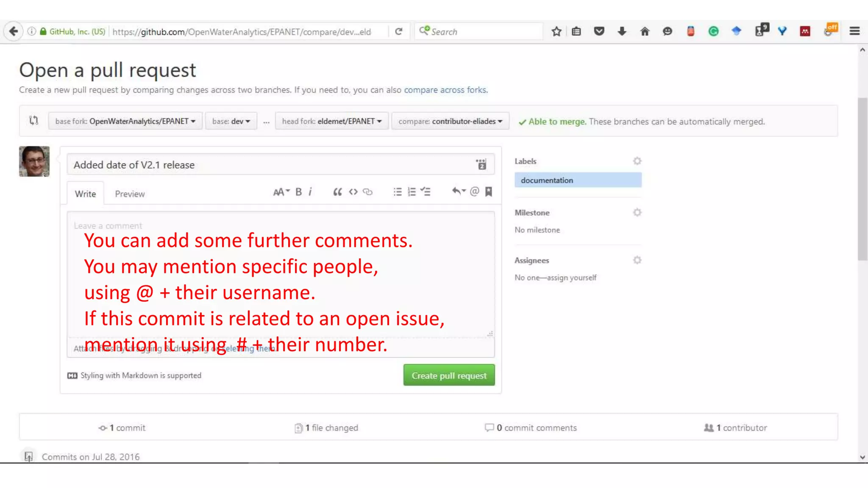868x488 pixels.
Task: Insert code with the angle brackets icon
Action: click(353, 192)
